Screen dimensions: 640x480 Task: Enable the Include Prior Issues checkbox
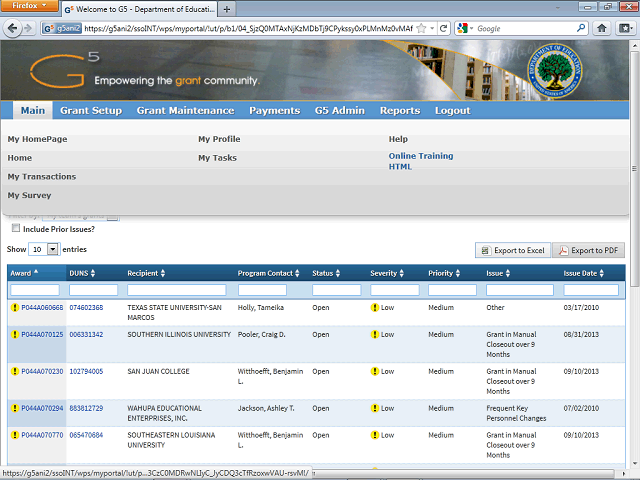coord(16,229)
